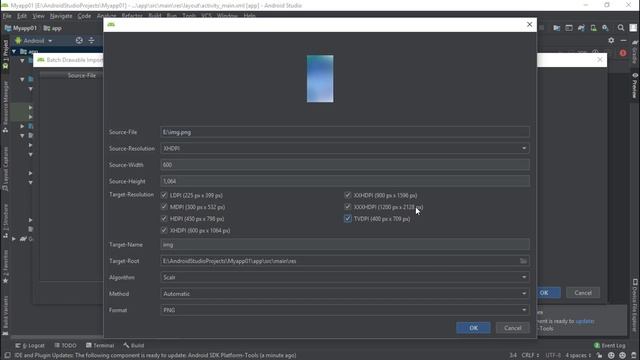Open the Terminal tool window
The image size is (640, 360).
tap(100, 345)
